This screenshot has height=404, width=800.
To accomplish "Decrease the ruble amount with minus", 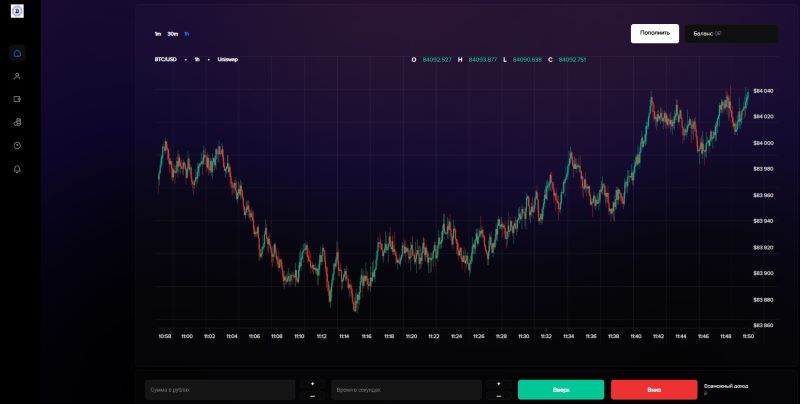I will tap(311, 396).
